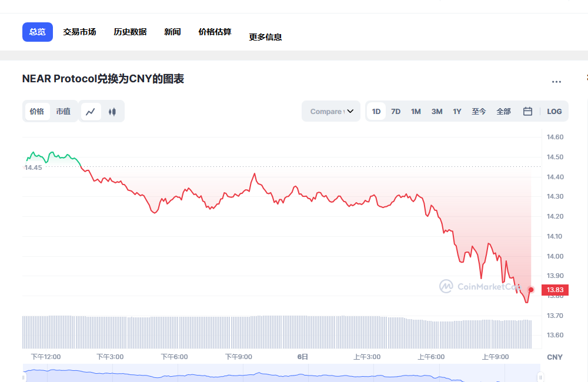Select the 总览 tab
This screenshot has height=382, width=588.
(37, 32)
